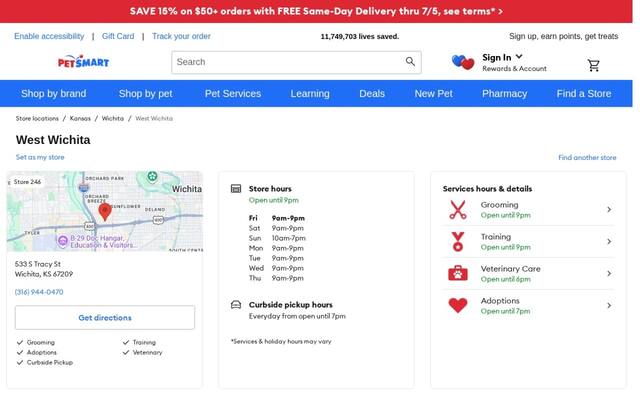Open Shop by pet menu

point(145,93)
